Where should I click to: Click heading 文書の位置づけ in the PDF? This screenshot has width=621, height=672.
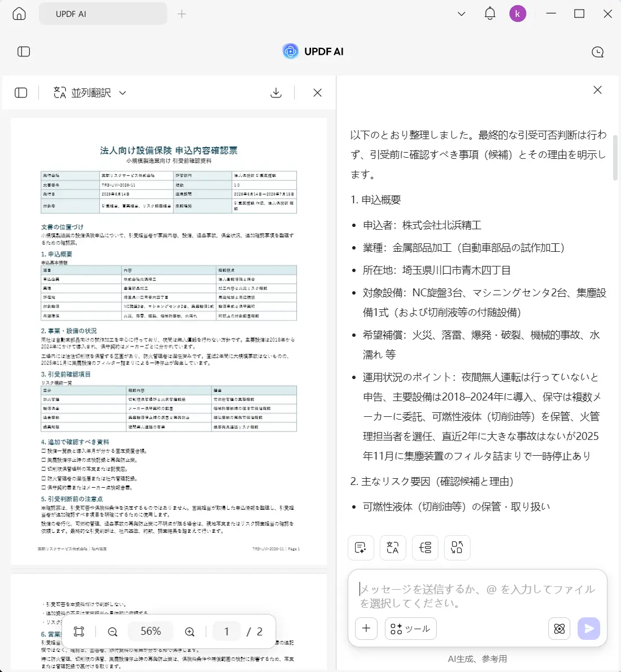62,226
